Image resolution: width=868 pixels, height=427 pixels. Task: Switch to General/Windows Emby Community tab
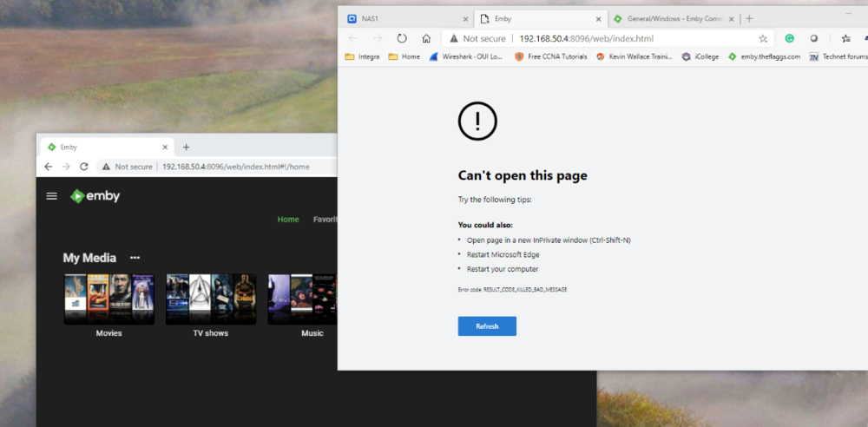coord(674,19)
